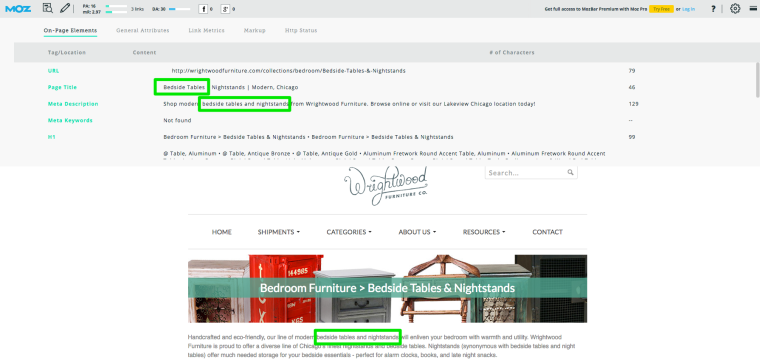Click the Wrightwood Furniture Co. logo

coord(386,186)
